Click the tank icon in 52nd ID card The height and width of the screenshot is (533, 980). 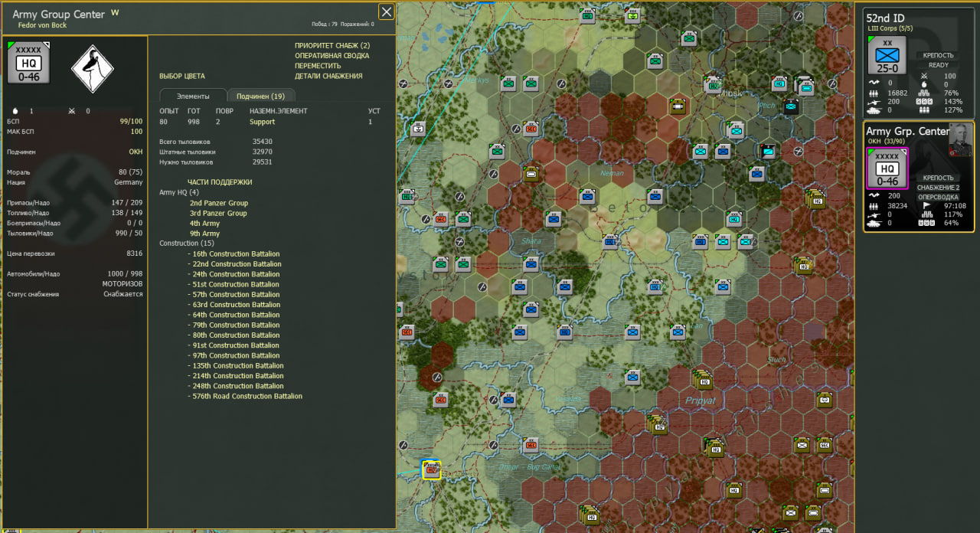click(x=874, y=110)
